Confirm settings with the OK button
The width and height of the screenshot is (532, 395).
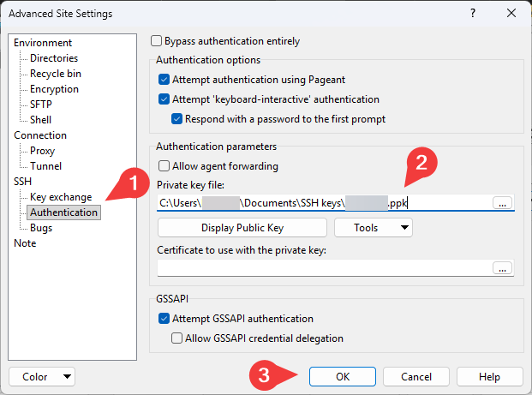(x=343, y=376)
